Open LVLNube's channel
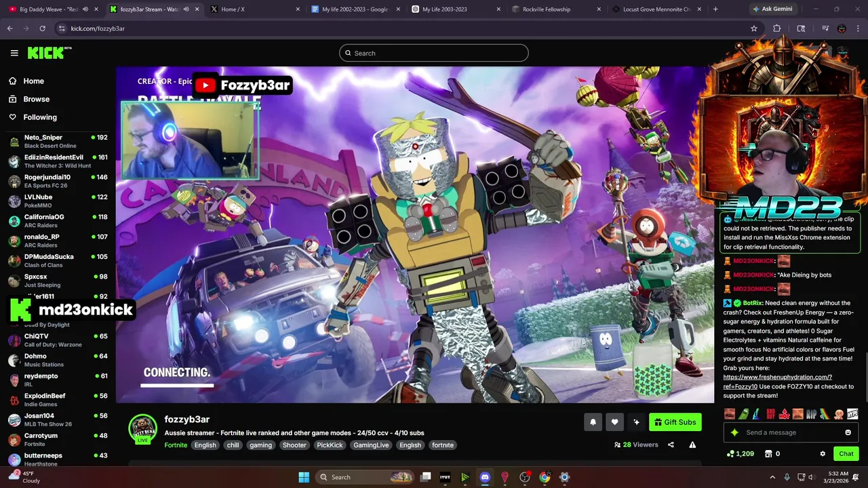The width and height of the screenshot is (868, 488). coord(58,201)
